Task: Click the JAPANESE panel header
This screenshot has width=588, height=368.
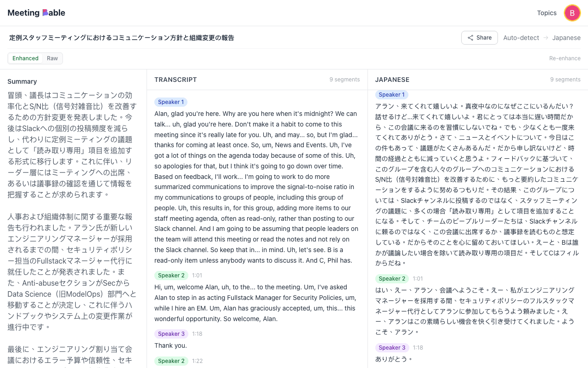Action: click(392, 80)
